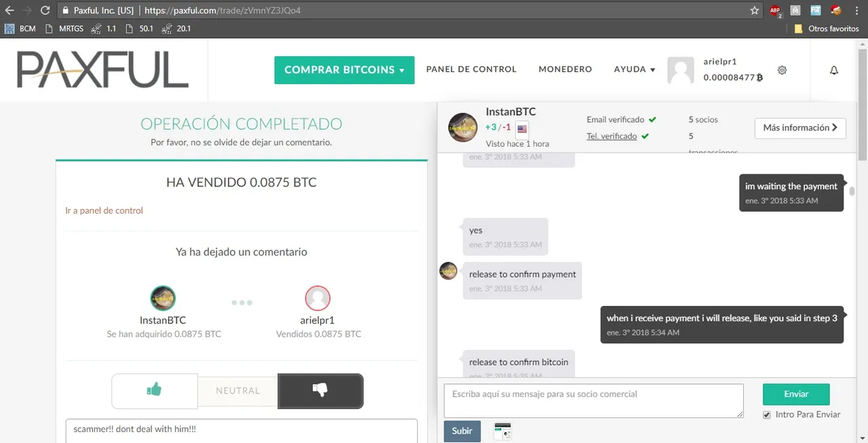This screenshot has height=443, width=868.
Task: Click the Ir a panel de control link
Action: [x=104, y=210]
